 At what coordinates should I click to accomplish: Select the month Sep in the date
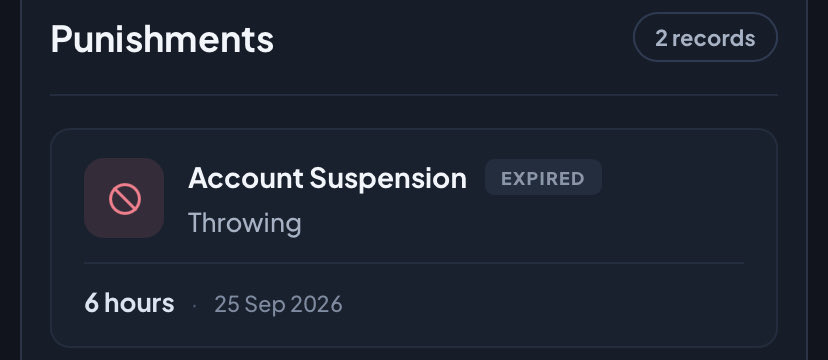click(x=265, y=306)
